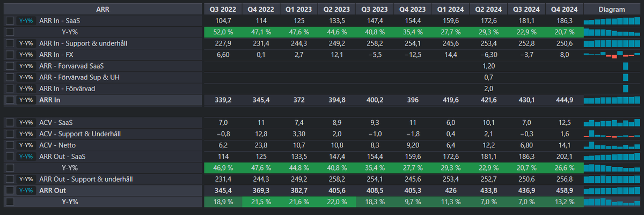The width and height of the screenshot is (644, 215).
Task: Open the sparkline for ACV - Support & Underhåll
Action: 612,134
